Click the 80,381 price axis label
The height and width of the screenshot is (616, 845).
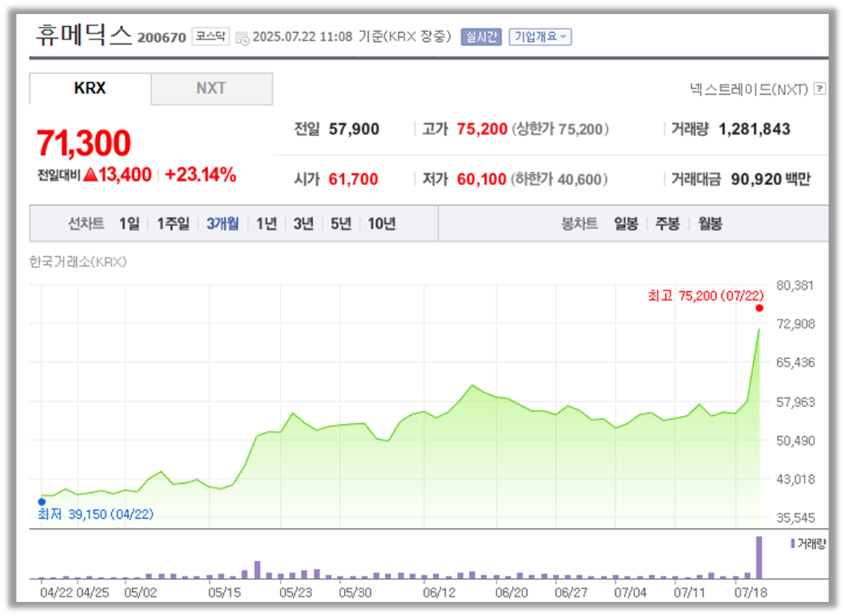(x=795, y=286)
